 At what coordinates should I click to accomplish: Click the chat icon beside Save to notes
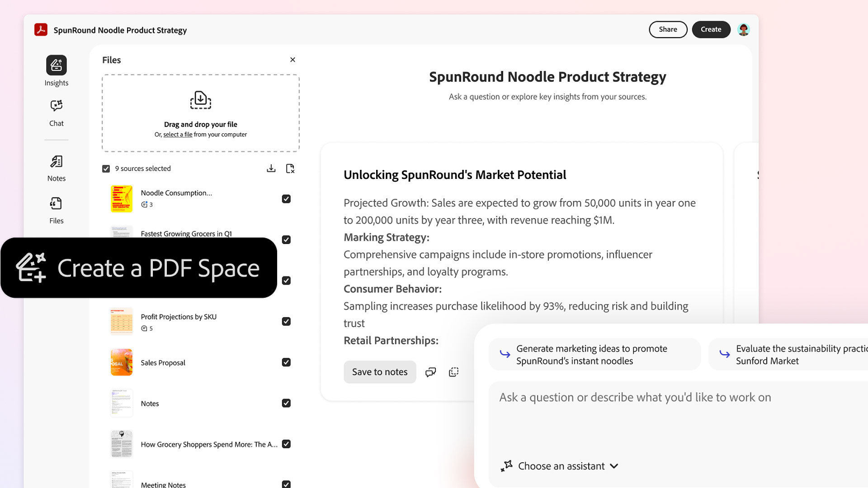tap(431, 372)
